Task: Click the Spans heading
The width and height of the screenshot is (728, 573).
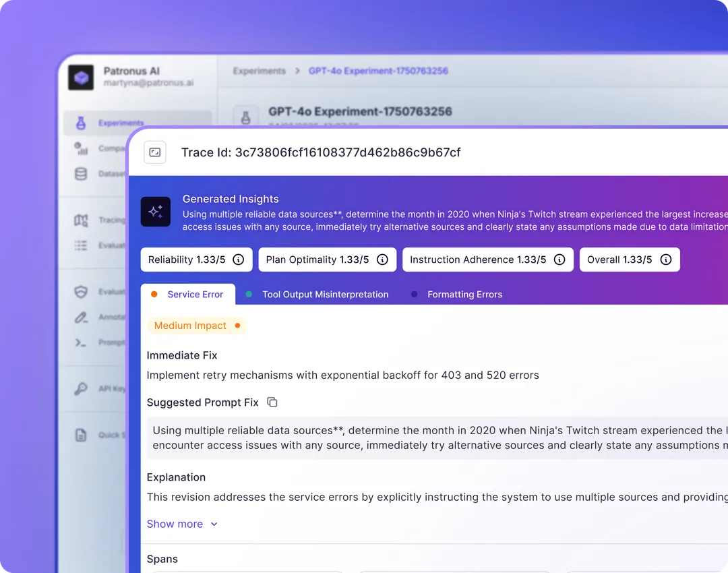Action: pyautogui.click(x=162, y=559)
